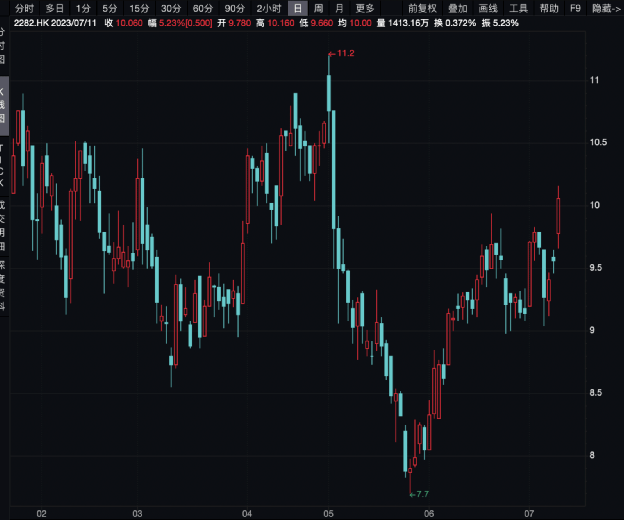Switch to 60分 candles
The image size is (624, 520).
point(203,8)
